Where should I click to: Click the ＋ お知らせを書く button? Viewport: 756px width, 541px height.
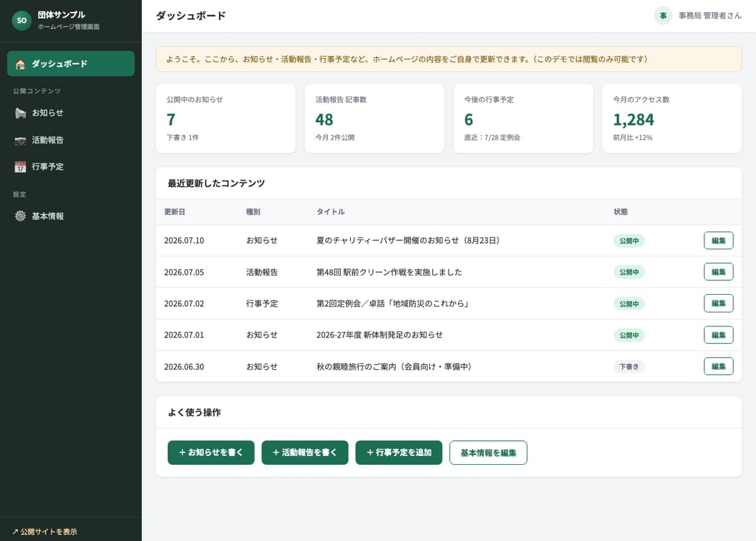click(210, 452)
